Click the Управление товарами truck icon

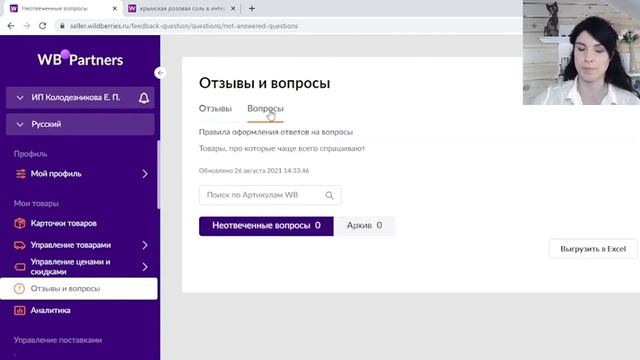(20, 245)
